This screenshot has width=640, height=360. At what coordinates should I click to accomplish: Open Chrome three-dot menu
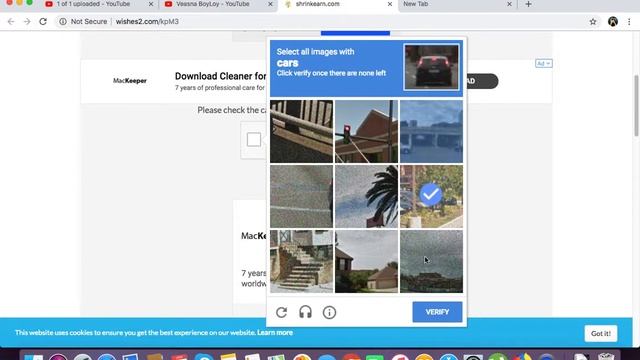point(629,22)
